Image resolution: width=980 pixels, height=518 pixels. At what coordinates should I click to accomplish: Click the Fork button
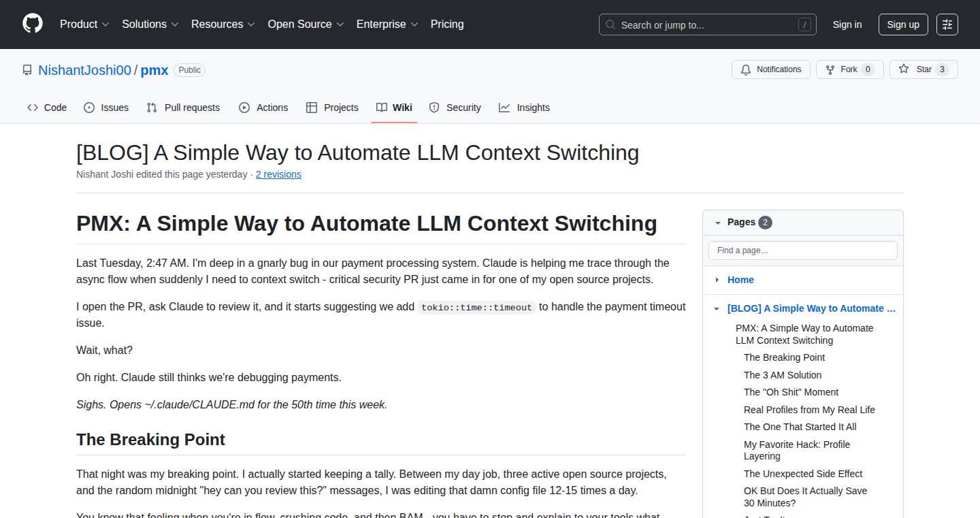point(850,69)
